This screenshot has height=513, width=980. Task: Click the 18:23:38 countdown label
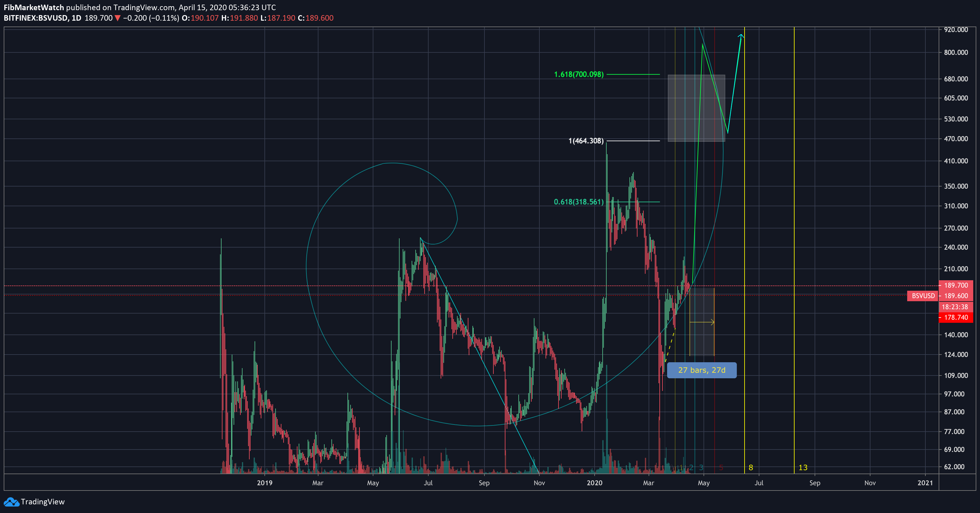[956, 307]
